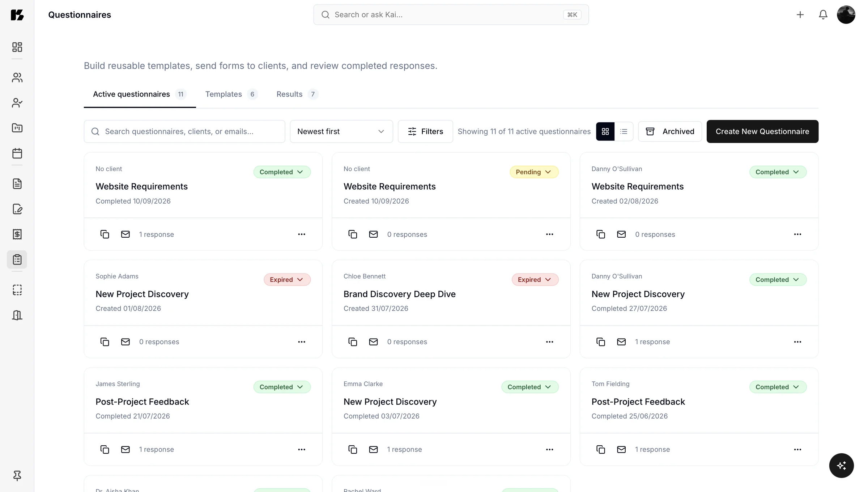Screen dimensions: 868x492
Task: Switch to grid view
Action: tap(605, 131)
